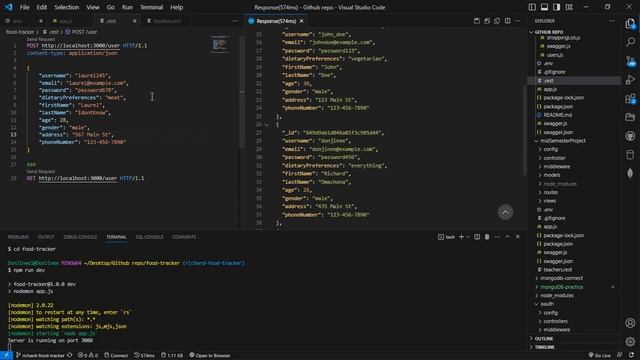
Task: Expand the models folder
Action: (540, 175)
